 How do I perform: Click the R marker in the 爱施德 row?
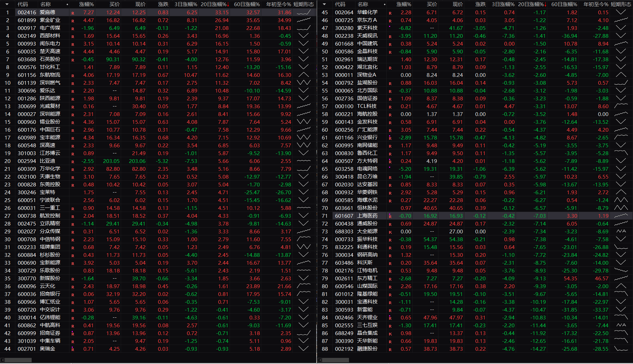tap(73, 13)
